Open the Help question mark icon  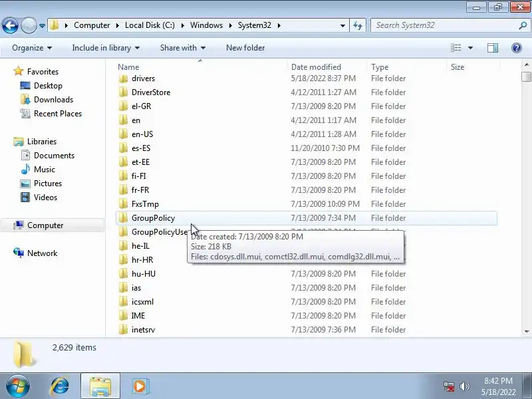pos(517,48)
